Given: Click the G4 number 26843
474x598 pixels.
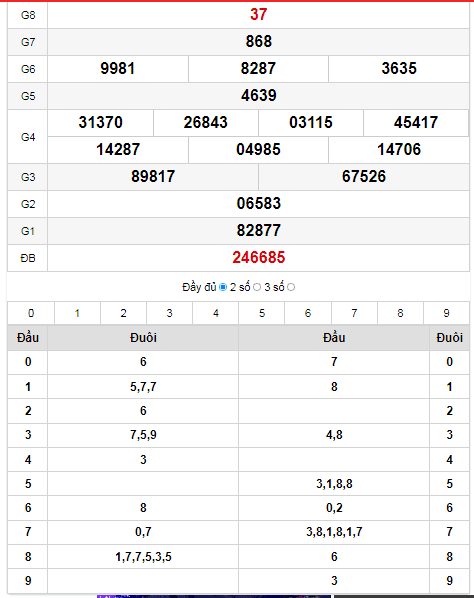Looking at the screenshot, I should tap(206, 122).
